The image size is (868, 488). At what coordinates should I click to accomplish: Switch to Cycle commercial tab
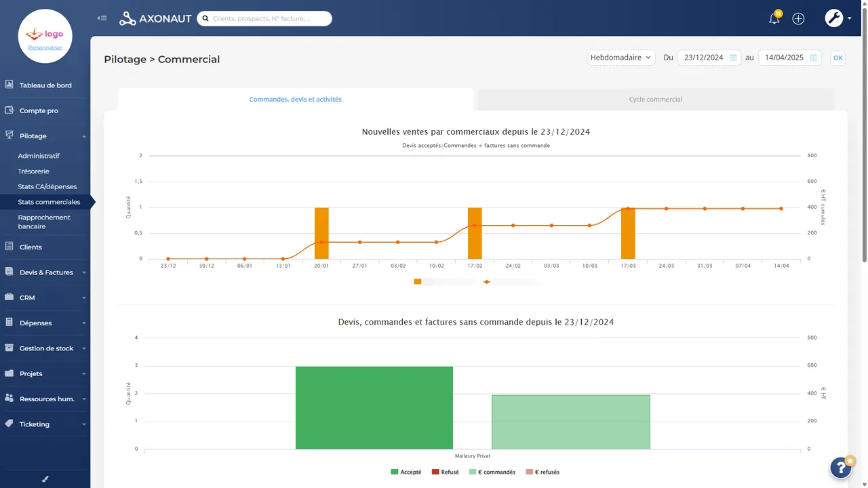point(655,99)
